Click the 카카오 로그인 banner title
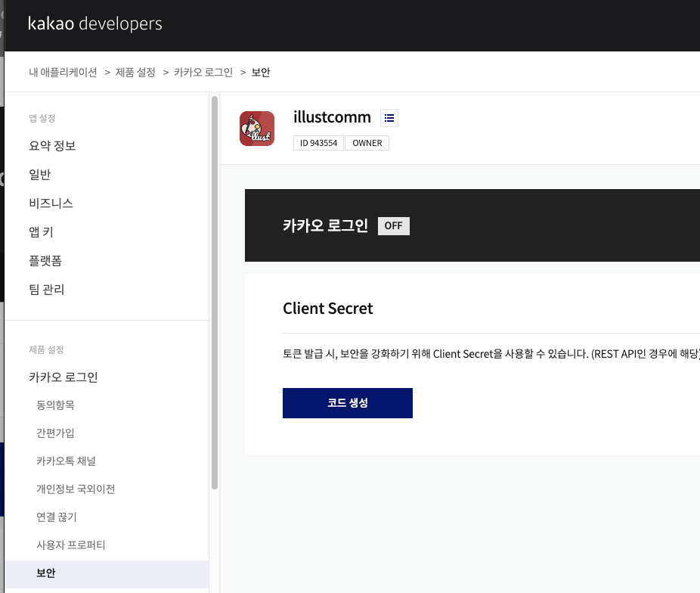700x593 pixels. click(326, 225)
